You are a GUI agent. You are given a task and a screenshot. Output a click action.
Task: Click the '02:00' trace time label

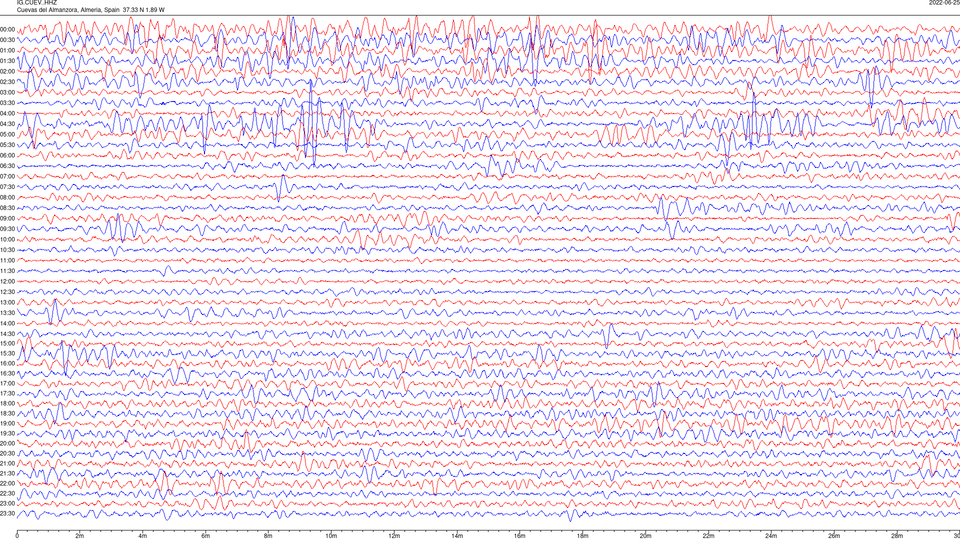(x=7, y=72)
